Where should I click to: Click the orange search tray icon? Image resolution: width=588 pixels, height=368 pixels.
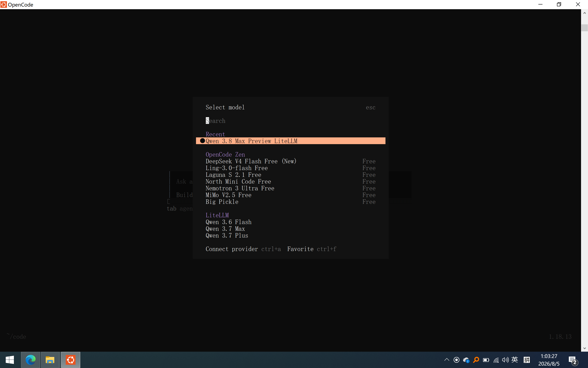(476, 360)
